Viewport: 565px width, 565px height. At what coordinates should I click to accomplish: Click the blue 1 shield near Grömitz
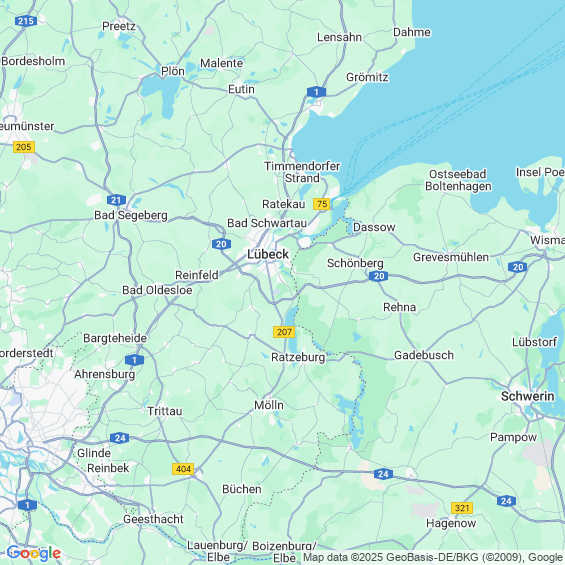coord(316,92)
